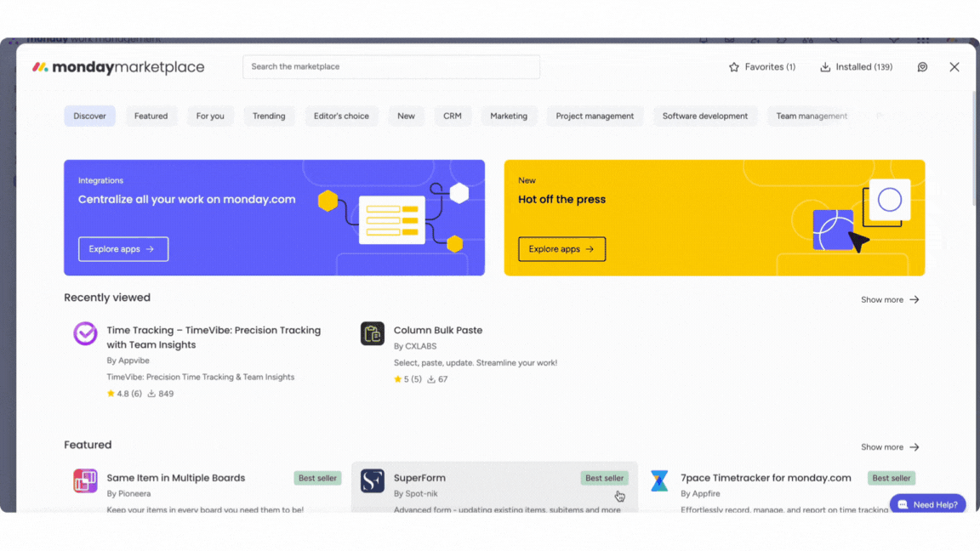Open the Marketing category tab
The width and height of the screenshot is (980, 551).
coord(509,116)
